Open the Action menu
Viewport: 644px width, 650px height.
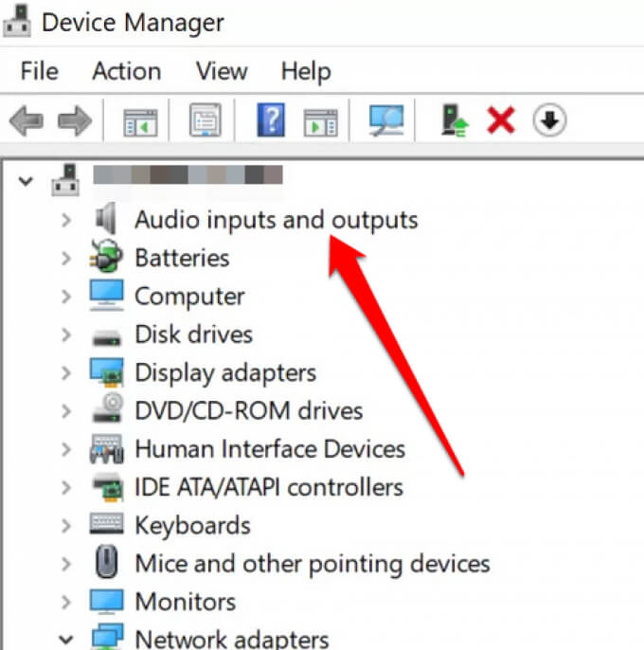[x=126, y=71]
